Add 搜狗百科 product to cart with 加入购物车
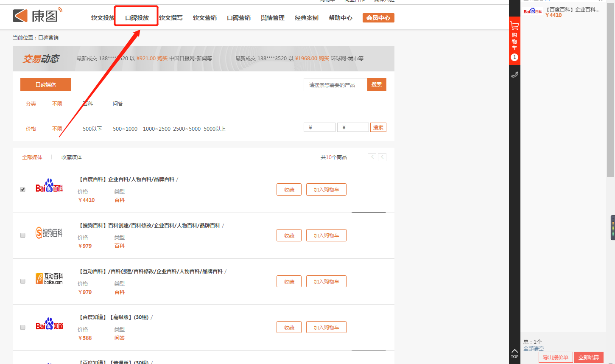This screenshot has width=615, height=364. 327,235
